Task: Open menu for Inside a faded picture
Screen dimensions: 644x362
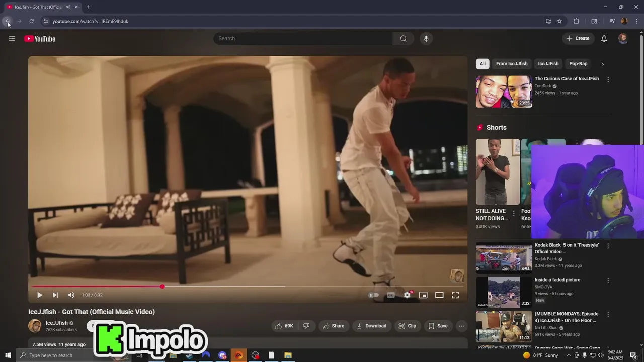Action: pos(608,281)
